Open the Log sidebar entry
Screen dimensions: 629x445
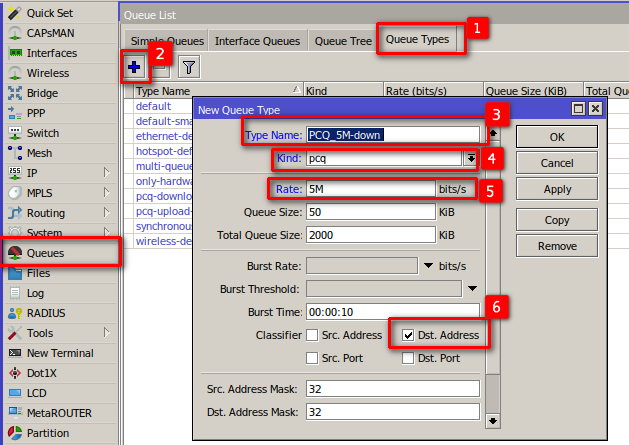pyautogui.click(x=35, y=293)
